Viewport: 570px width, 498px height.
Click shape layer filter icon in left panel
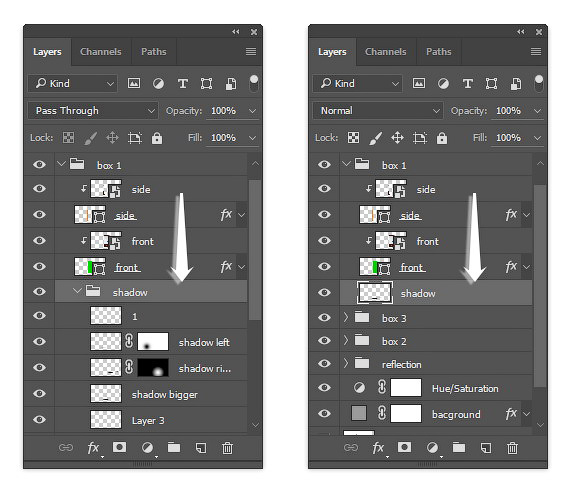coord(206,84)
